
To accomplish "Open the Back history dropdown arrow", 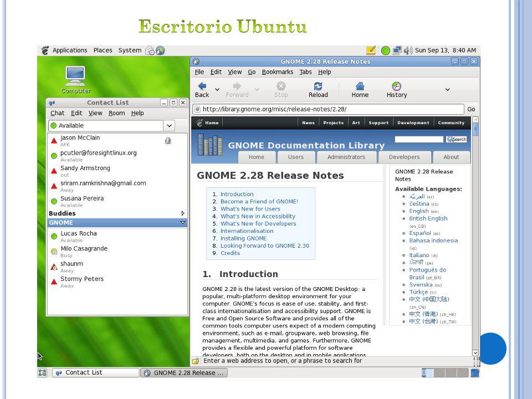I will click(217, 90).
